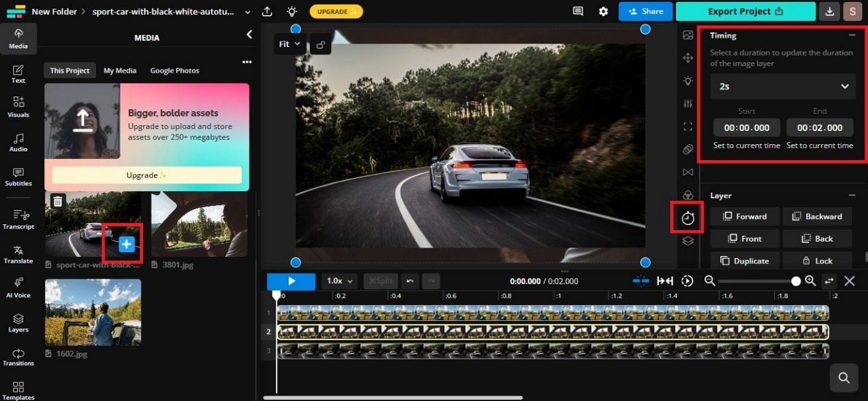Click the Duplicate layer button
Viewport: 868px width, 401px height.
[745, 261]
